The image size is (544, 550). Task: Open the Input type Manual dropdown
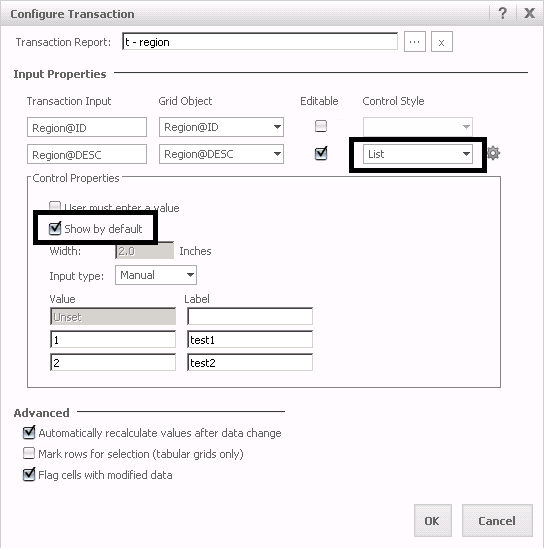[156, 275]
